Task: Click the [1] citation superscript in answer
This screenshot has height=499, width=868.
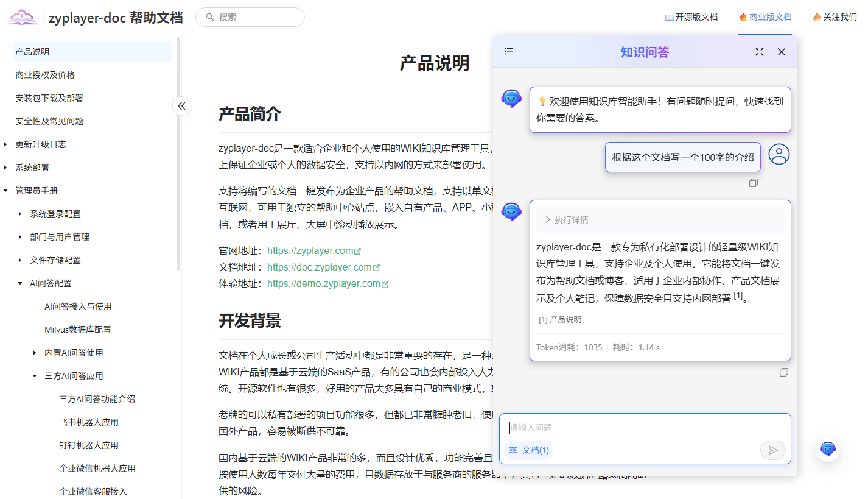Action: pos(738,296)
